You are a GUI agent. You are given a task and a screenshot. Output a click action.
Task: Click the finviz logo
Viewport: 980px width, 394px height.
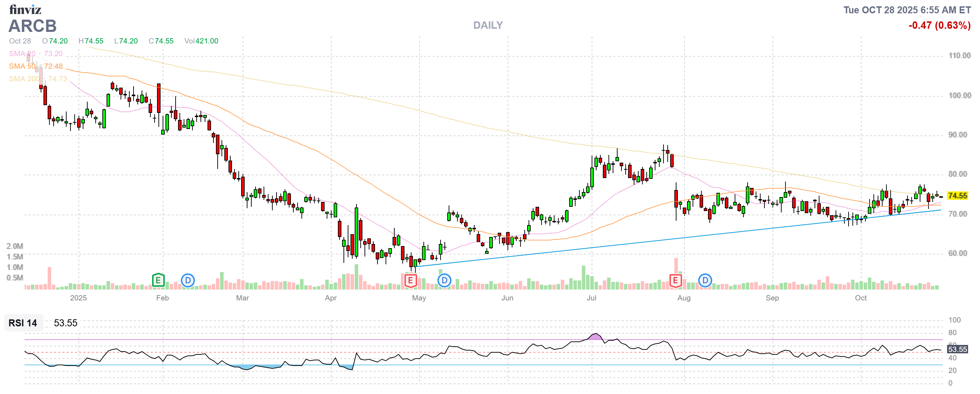pyautogui.click(x=25, y=9)
